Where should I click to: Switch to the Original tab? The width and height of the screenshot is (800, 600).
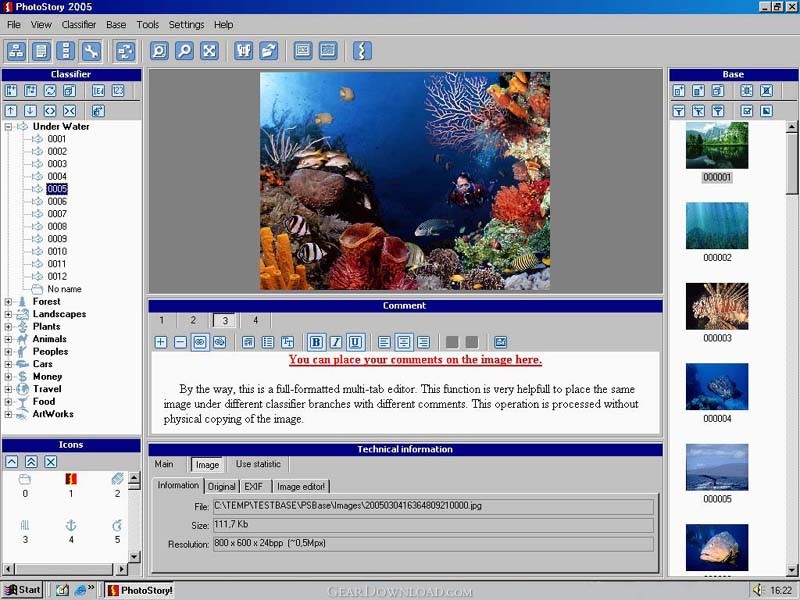point(221,487)
